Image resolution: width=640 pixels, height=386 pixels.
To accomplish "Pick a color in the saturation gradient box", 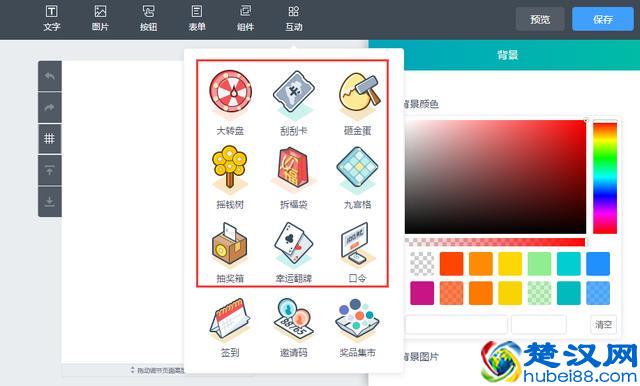I will click(x=495, y=177).
